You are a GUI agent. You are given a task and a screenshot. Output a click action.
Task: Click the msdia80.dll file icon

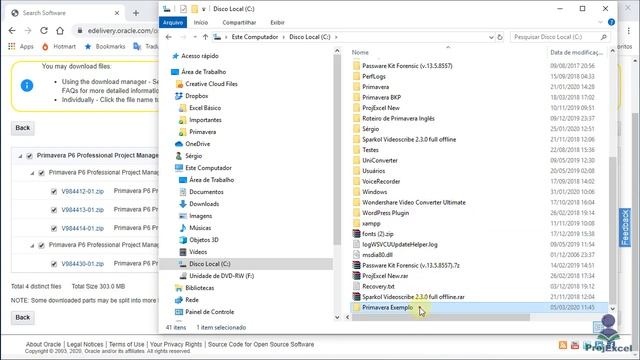[356, 255]
